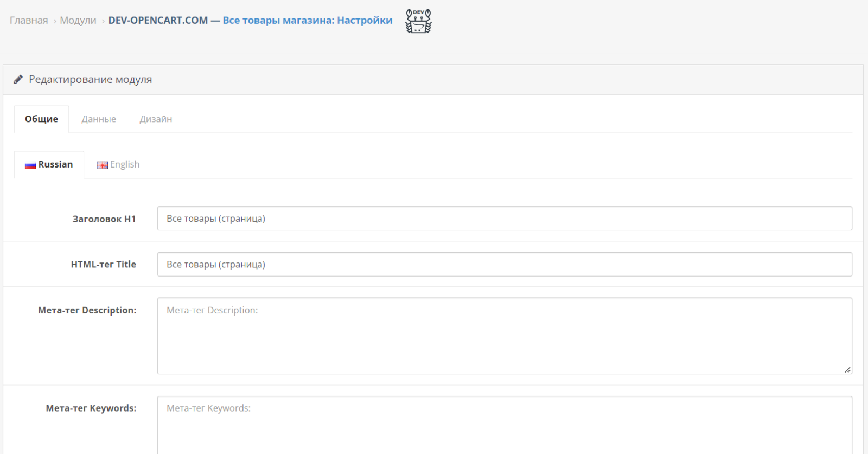Click the Заголовок H1 label
The width and height of the screenshot is (868, 455).
(x=104, y=219)
